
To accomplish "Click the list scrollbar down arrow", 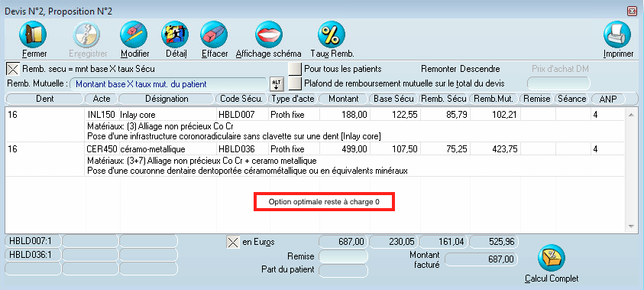I will click(631, 226).
